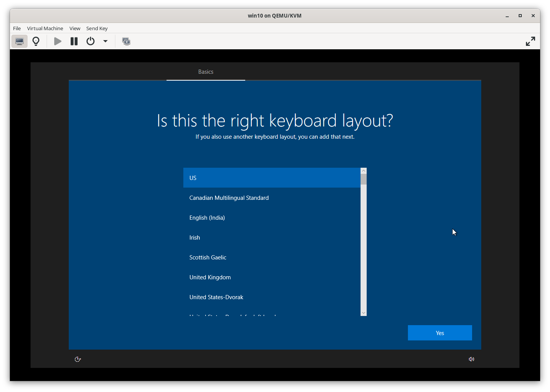Click the volume speaker icon
Image resolution: width=550 pixels, height=392 pixels.
pyautogui.click(x=472, y=359)
